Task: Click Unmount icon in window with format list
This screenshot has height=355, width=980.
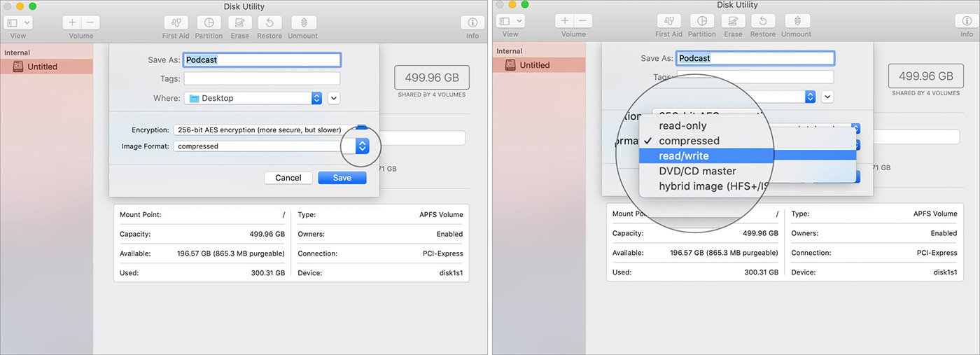Action: coord(797,21)
